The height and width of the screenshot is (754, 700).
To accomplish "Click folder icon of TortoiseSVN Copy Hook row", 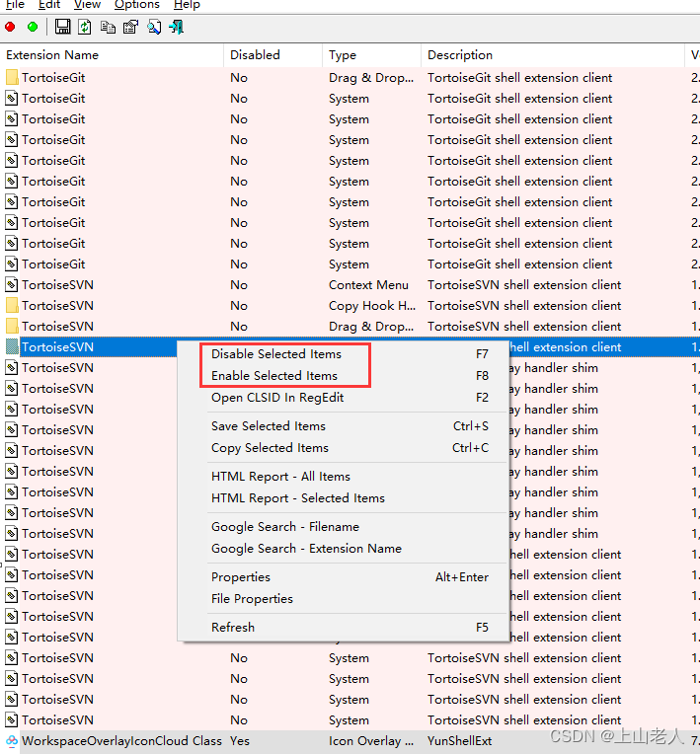I will pos(12,305).
